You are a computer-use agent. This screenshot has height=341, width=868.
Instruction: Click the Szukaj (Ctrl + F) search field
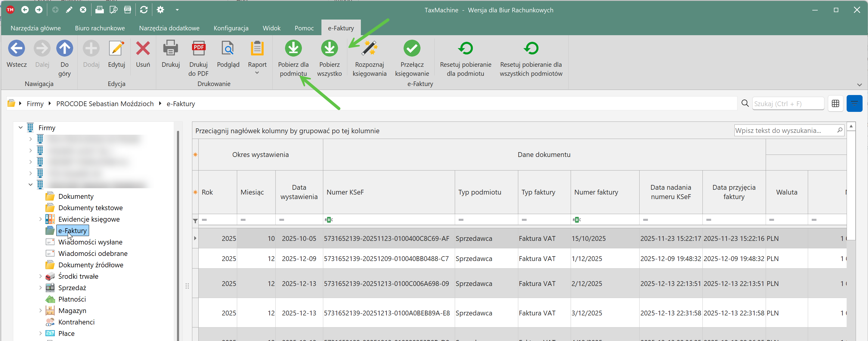click(787, 104)
